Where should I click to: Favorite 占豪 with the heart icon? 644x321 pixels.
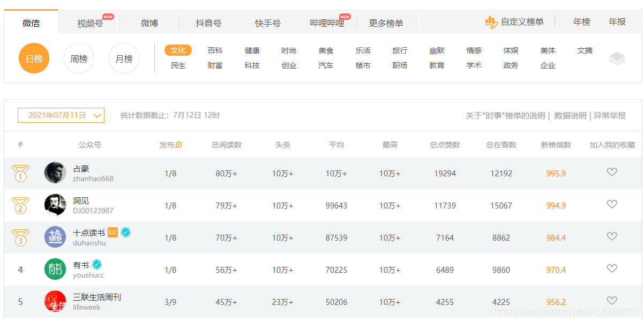(x=612, y=172)
